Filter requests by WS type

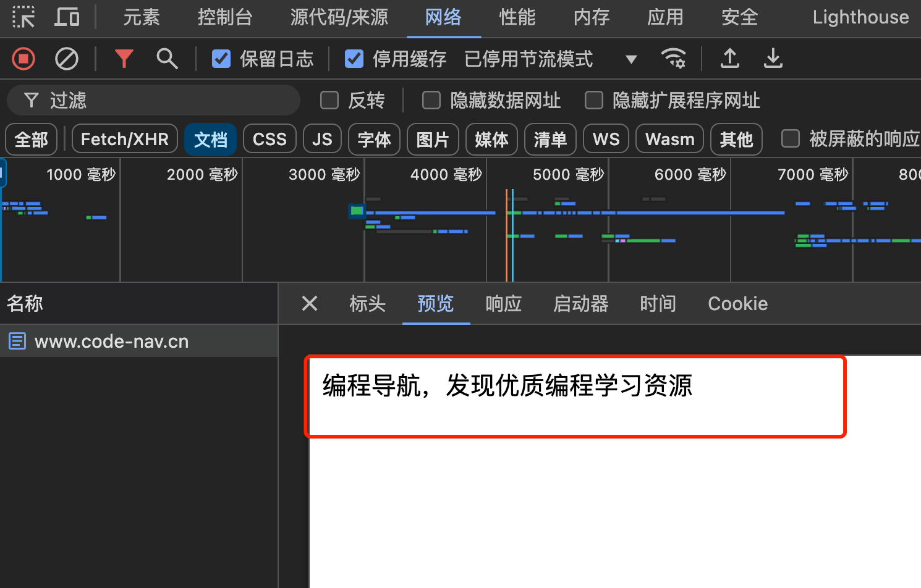606,139
